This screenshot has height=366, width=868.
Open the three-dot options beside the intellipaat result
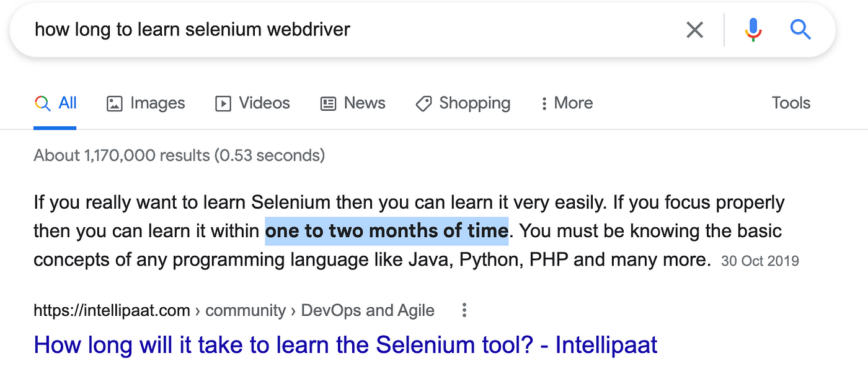tap(464, 310)
